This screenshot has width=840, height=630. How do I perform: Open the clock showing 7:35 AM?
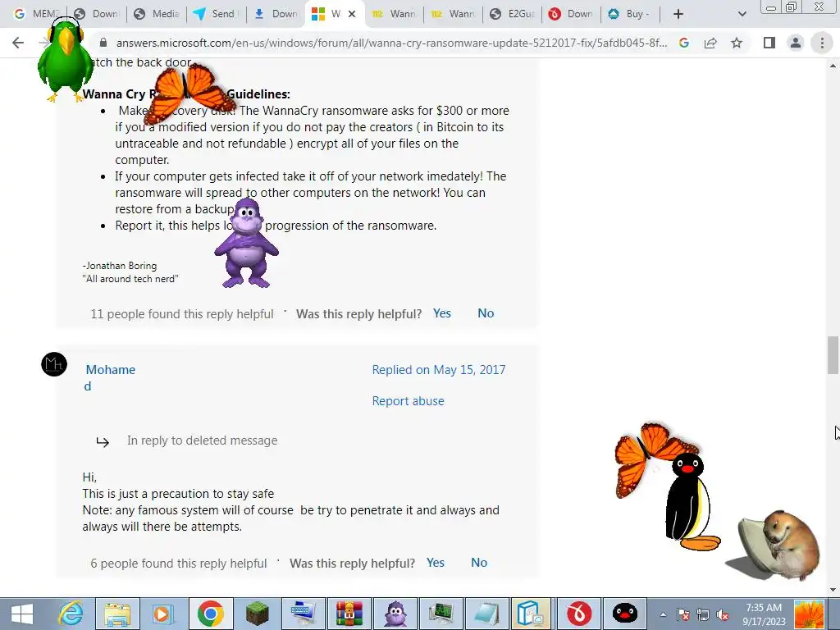tap(764, 614)
